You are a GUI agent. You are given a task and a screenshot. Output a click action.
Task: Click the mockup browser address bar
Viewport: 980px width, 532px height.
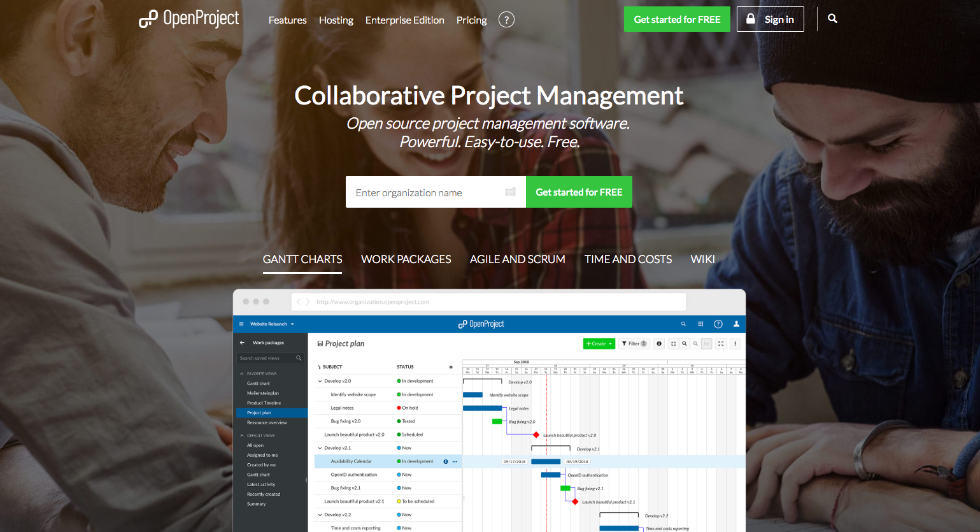(488, 302)
